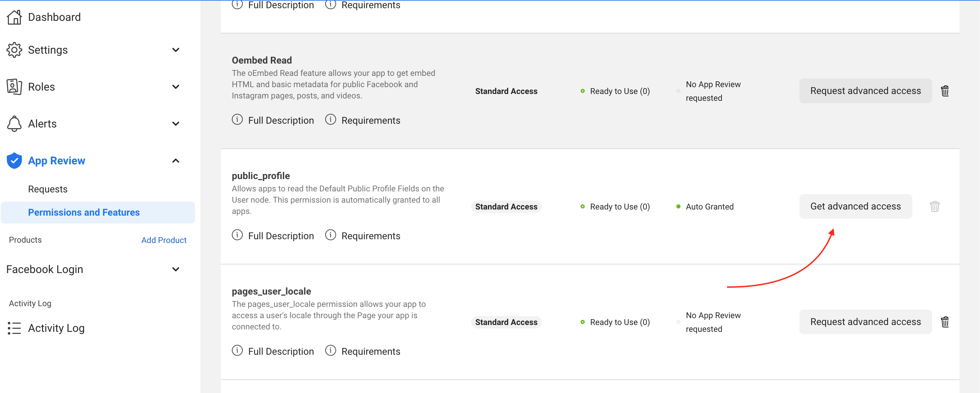Open Requirements of public_profile

point(371,236)
